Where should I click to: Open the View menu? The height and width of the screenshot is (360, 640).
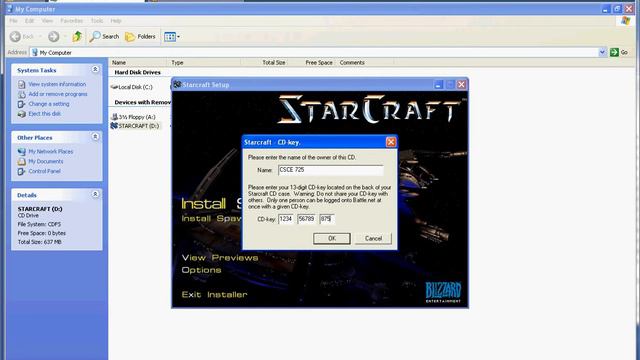tap(47, 21)
